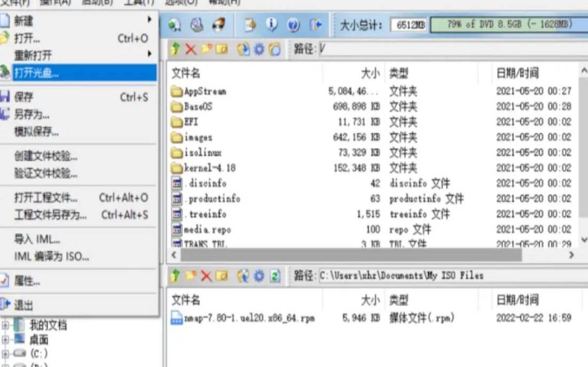Click the refresh icon in local files toolbar
The height and width of the screenshot is (367, 588).
tap(275, 276)
